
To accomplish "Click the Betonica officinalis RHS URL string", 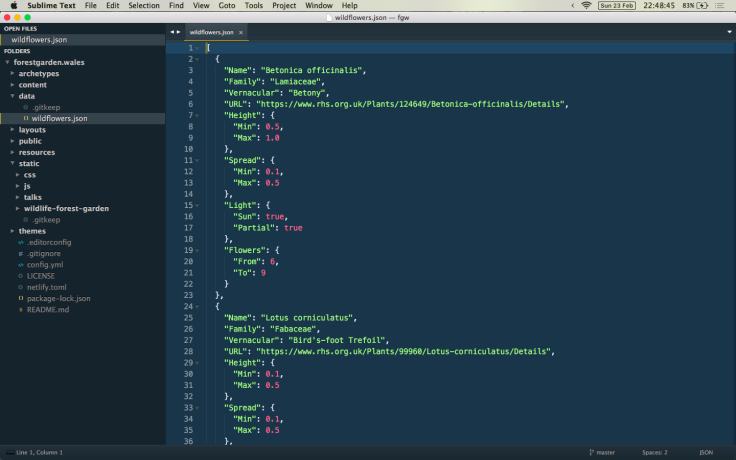I will pyautogui.click(x=412, y=104).
